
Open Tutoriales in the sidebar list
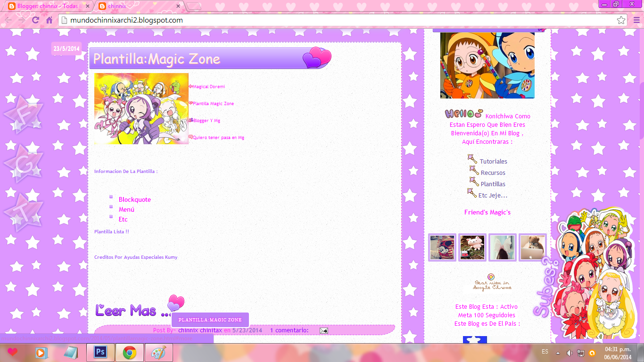[494, 161]
